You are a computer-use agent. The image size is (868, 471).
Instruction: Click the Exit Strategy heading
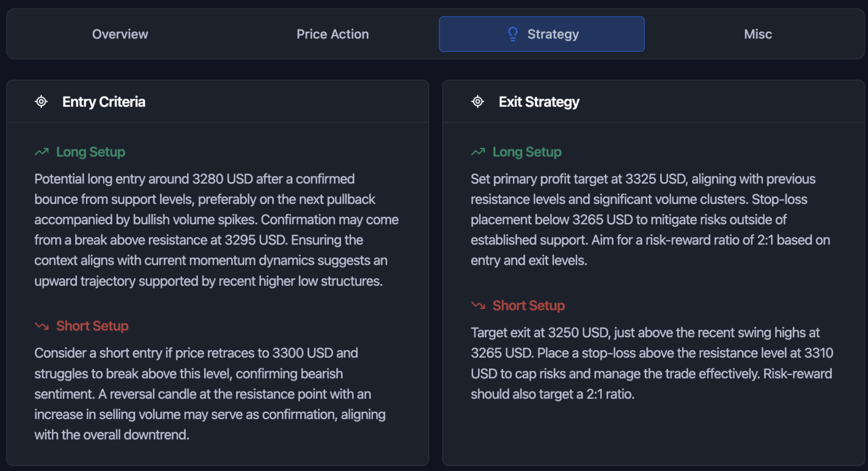[x=539, y=102]
